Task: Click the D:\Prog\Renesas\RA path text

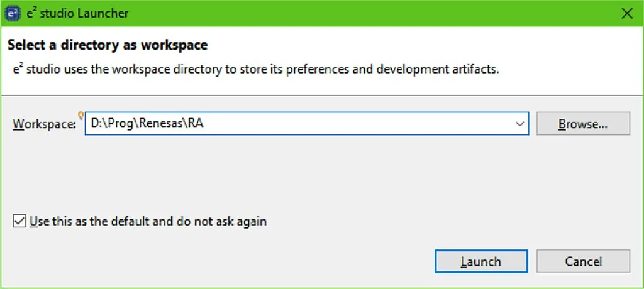Action: click(x=147, y=124)
